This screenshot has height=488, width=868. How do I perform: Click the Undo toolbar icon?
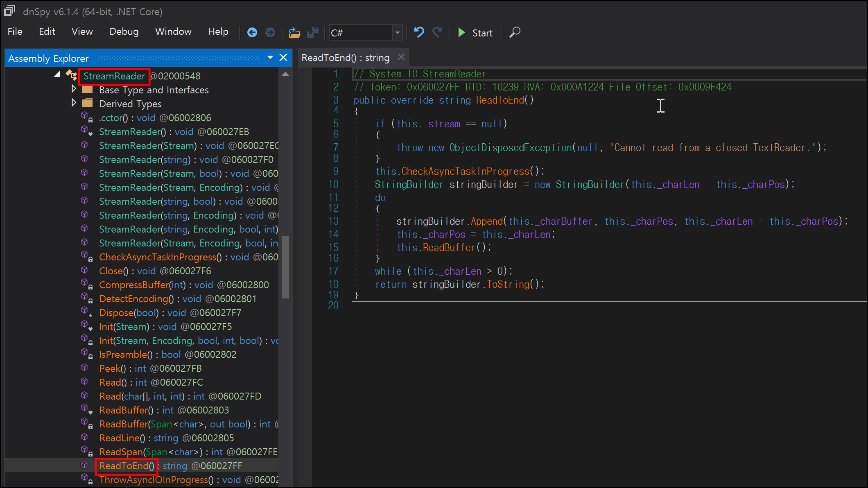click(419, 32)
